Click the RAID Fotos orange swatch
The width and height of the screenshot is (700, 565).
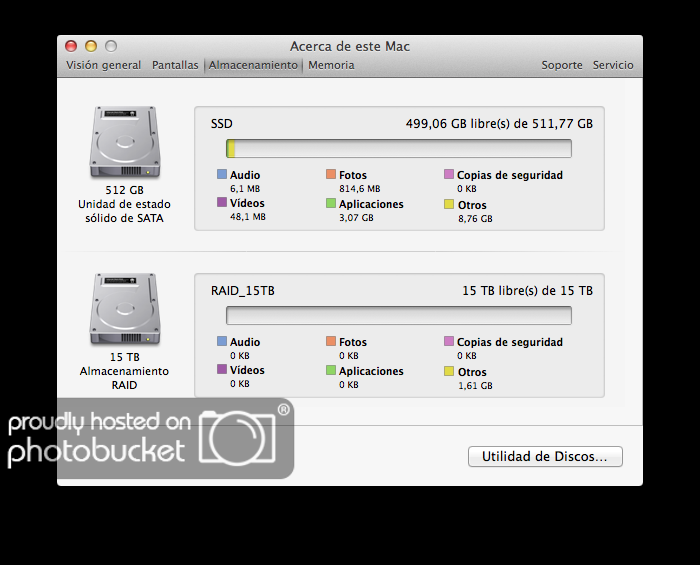coord(331,341)
